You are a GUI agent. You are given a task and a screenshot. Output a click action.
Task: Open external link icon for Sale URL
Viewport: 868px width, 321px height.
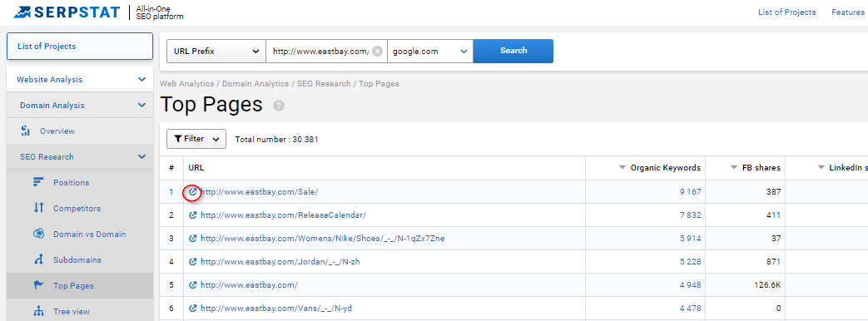coord(193,192)
